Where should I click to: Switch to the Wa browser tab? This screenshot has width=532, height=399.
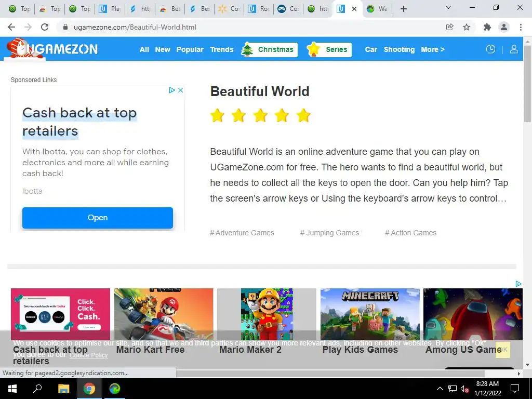(x=377, y=9)
